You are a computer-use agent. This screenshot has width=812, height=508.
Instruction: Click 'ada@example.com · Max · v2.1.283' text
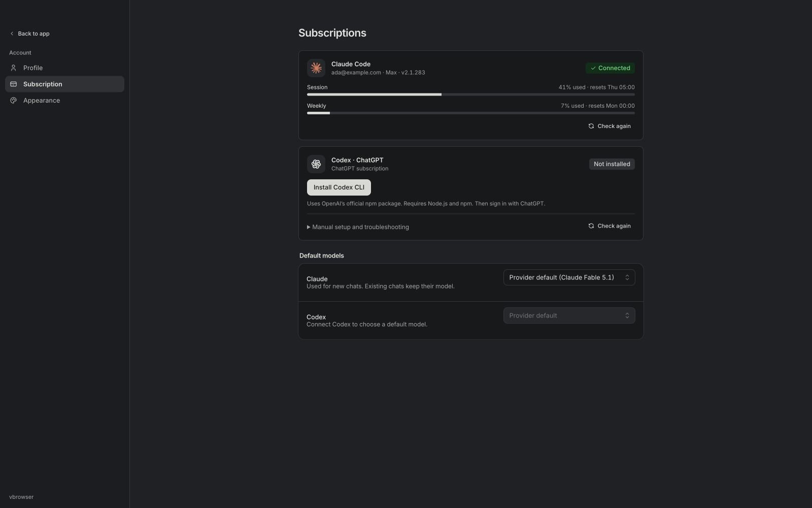[x=378, y=73]
